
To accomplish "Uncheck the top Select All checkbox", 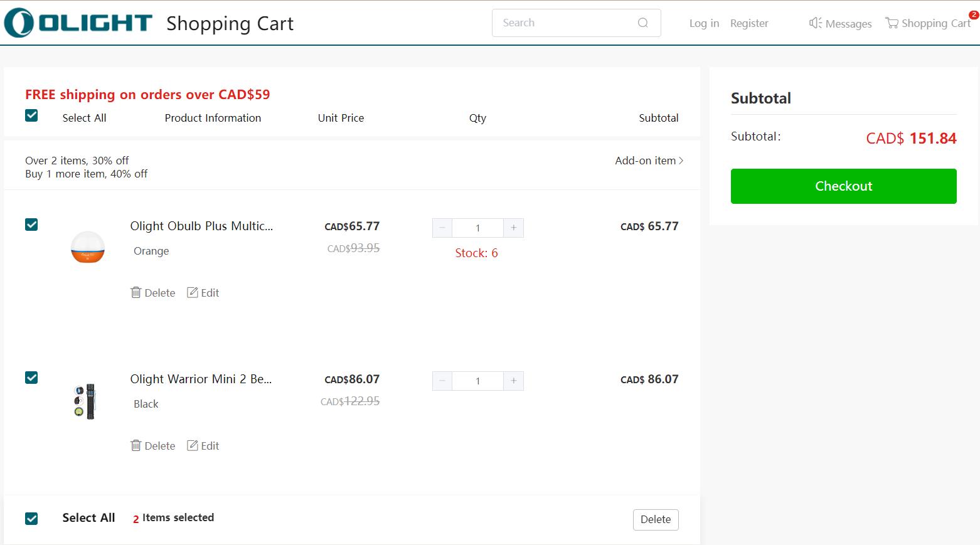I will (31, 115).
